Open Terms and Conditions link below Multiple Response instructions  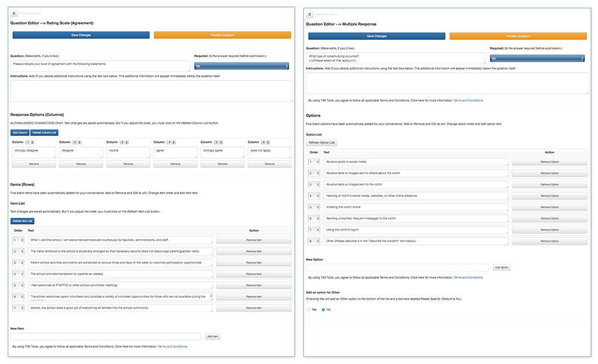[x=468, y=100]
